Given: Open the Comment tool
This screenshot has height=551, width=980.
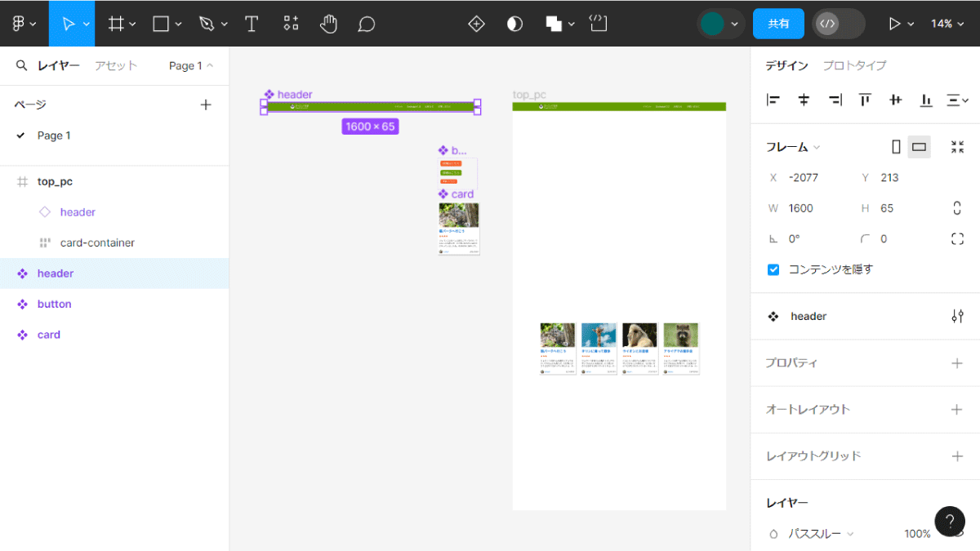Looking at the screenshot, I should point(367,24).
